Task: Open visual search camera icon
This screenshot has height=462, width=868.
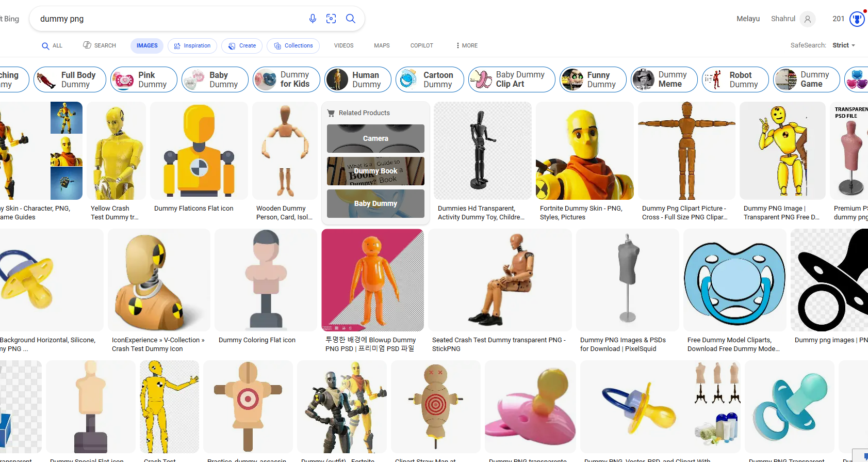Action: (331, 19)
